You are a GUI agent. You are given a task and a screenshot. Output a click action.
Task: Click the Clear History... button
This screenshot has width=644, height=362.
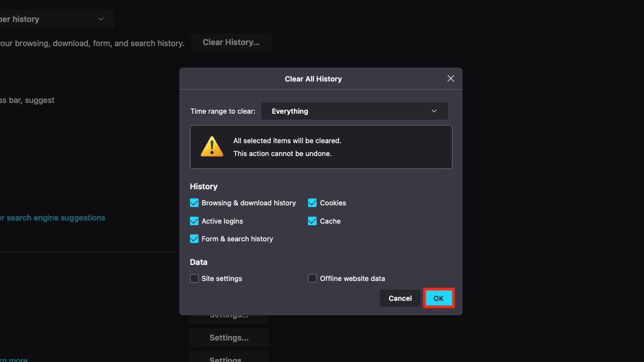[x=231, y=42]
